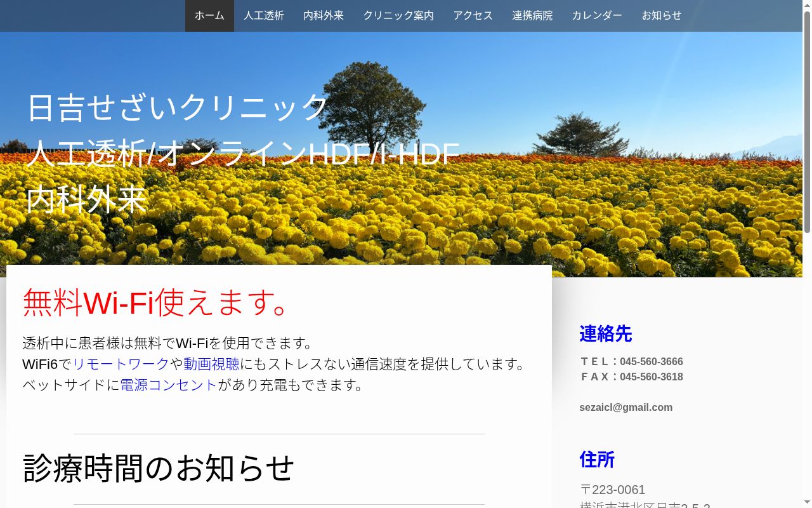Click the FAX number 045-560-3618
812x508 pixels.
[x=652, y=377]
